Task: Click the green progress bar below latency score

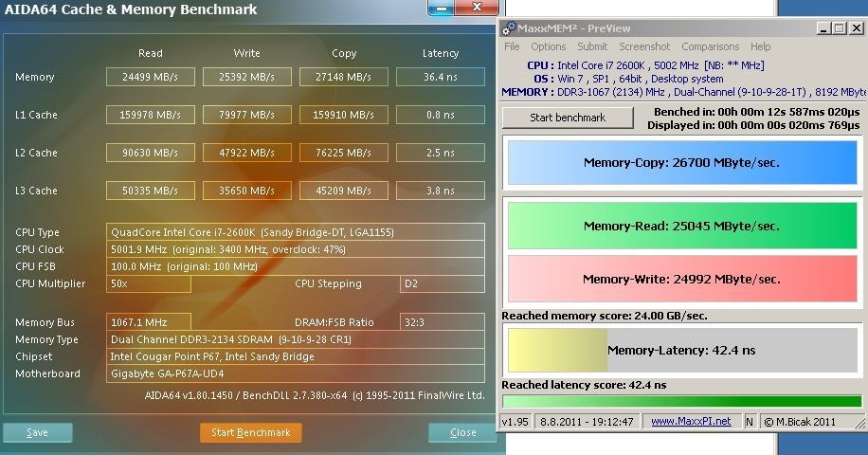Action: coord(682,401)
